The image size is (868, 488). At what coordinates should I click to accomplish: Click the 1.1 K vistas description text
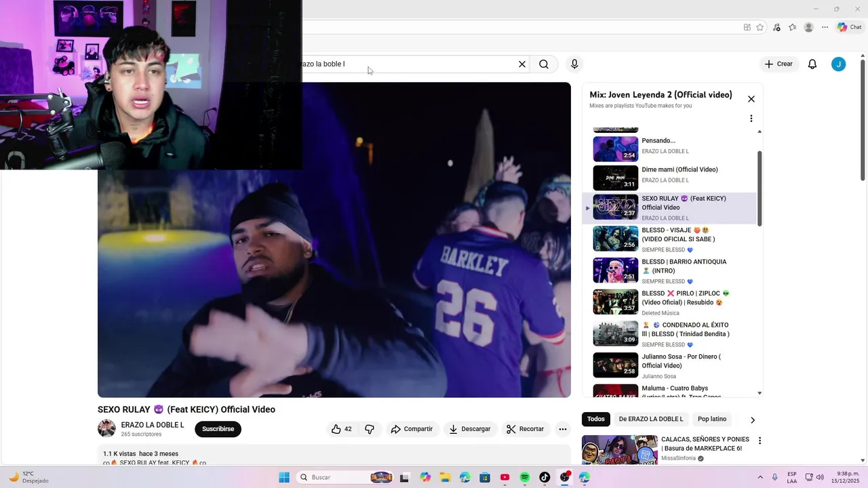(x=140, y=454)
